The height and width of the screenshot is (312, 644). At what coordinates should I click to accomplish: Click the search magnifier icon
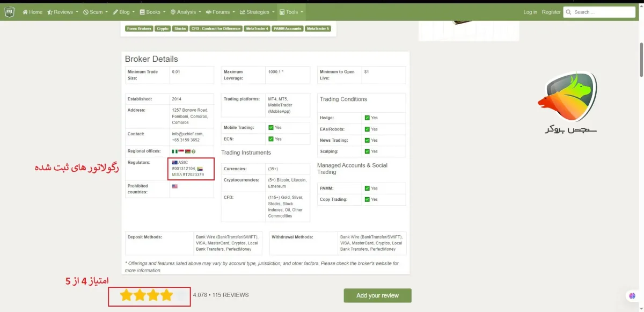569,12
